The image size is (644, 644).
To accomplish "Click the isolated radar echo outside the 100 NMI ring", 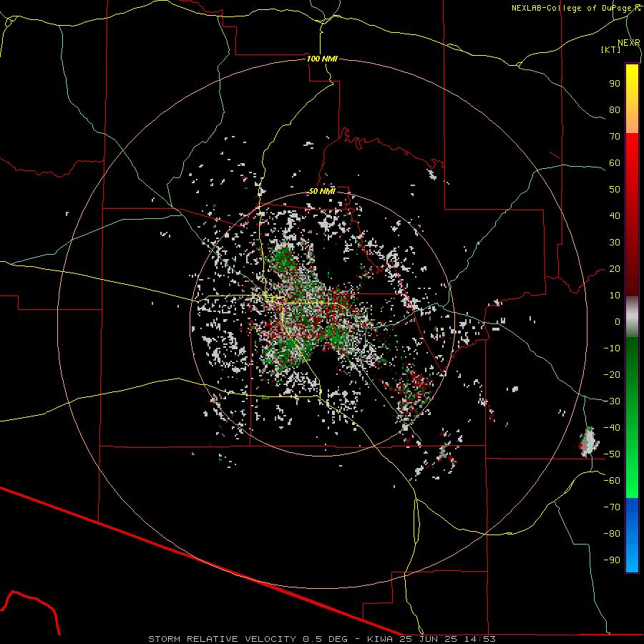I will 589,442.
